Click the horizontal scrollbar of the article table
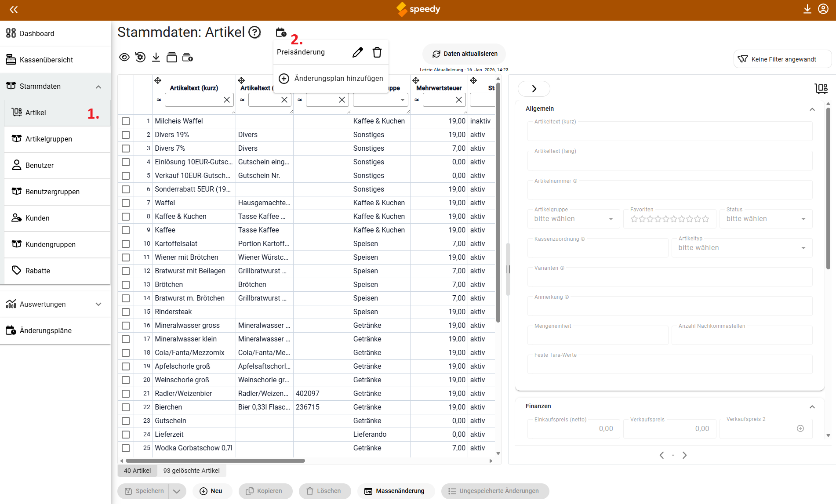836x504 pixels. [215, 460]
